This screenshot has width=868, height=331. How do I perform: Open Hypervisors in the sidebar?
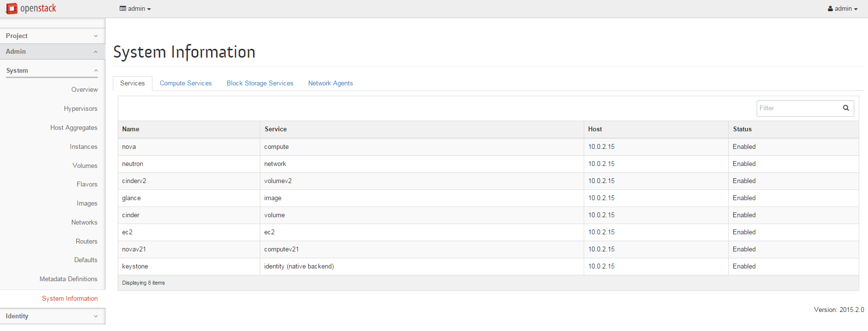tap(81, 108)
